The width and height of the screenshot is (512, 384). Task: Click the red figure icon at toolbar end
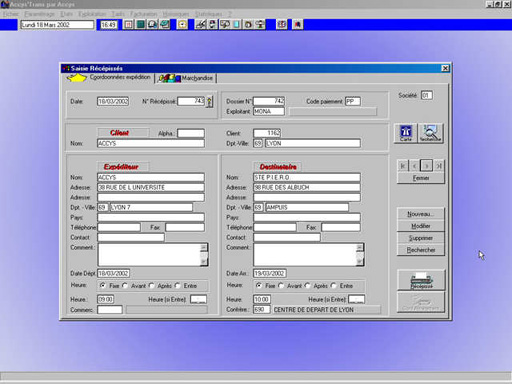298,24
